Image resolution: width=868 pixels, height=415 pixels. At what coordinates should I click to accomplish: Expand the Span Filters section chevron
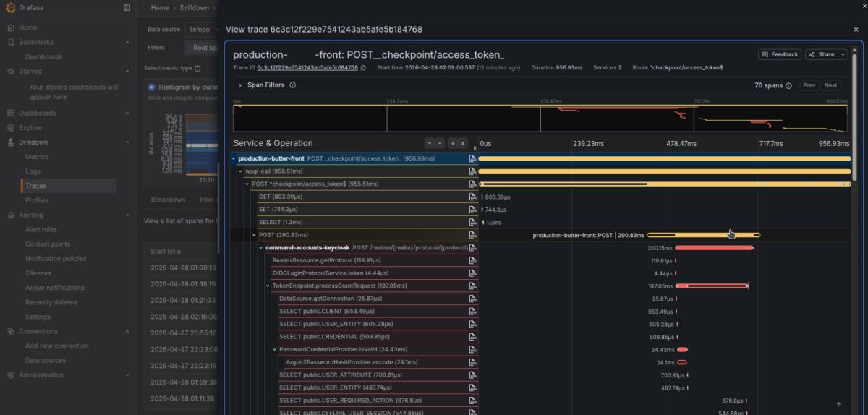[x=239, y=85]
